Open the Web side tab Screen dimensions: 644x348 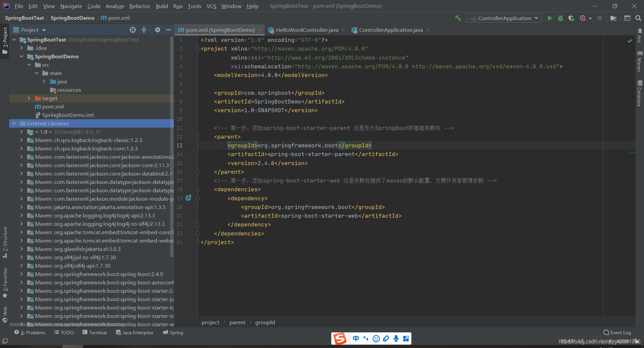click(x=5, y=315)
